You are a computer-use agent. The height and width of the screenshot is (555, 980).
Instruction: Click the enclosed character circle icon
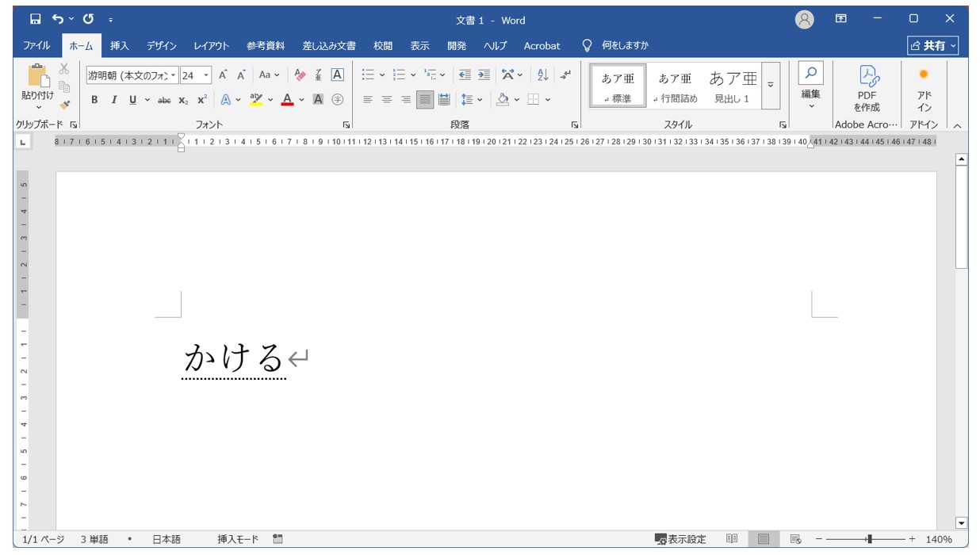click(x=337, y=100)
